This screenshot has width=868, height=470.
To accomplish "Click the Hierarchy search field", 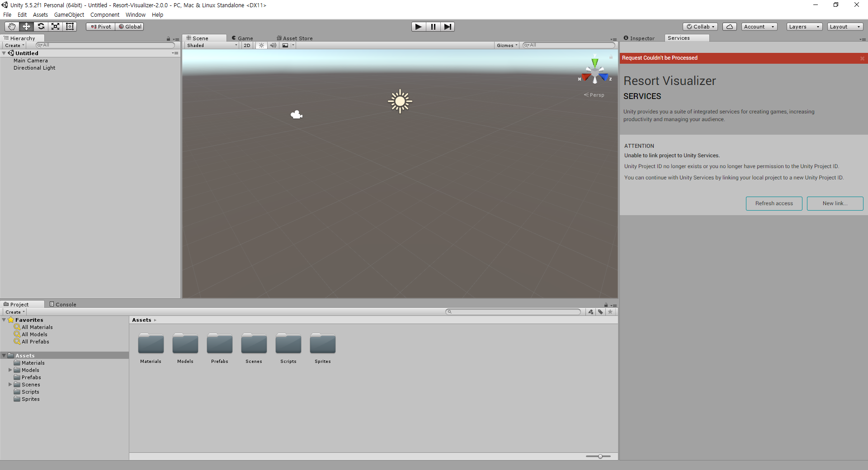I will (x=105, y=45).
